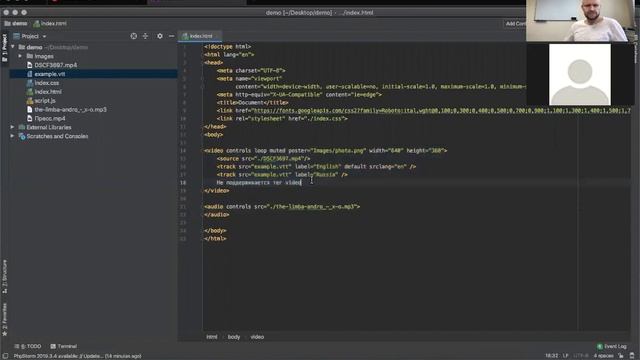Collapse the demo root folder arrow
The image size is (640, 360).
point(13,47)
